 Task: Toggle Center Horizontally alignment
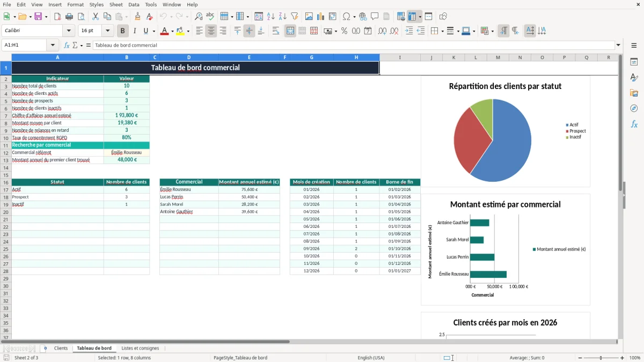pyautogui.click(x=211, y=31)
